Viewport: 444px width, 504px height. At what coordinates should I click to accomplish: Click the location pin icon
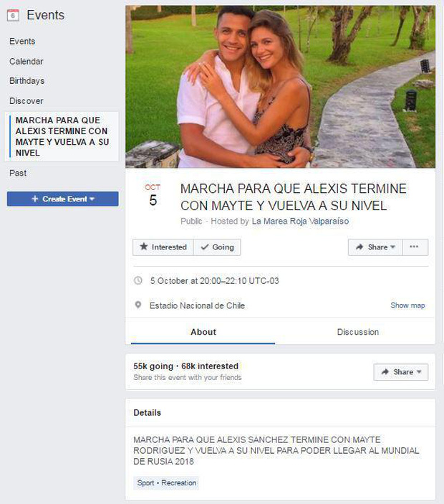click(138, 305)
